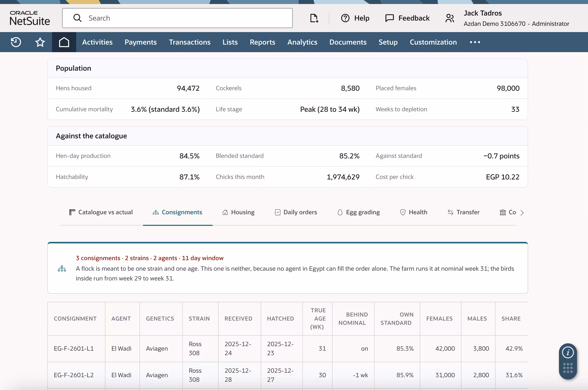Screen dimensions: 588x390
Task: Expand the more menus ellipsis
Action: point(475,42)
